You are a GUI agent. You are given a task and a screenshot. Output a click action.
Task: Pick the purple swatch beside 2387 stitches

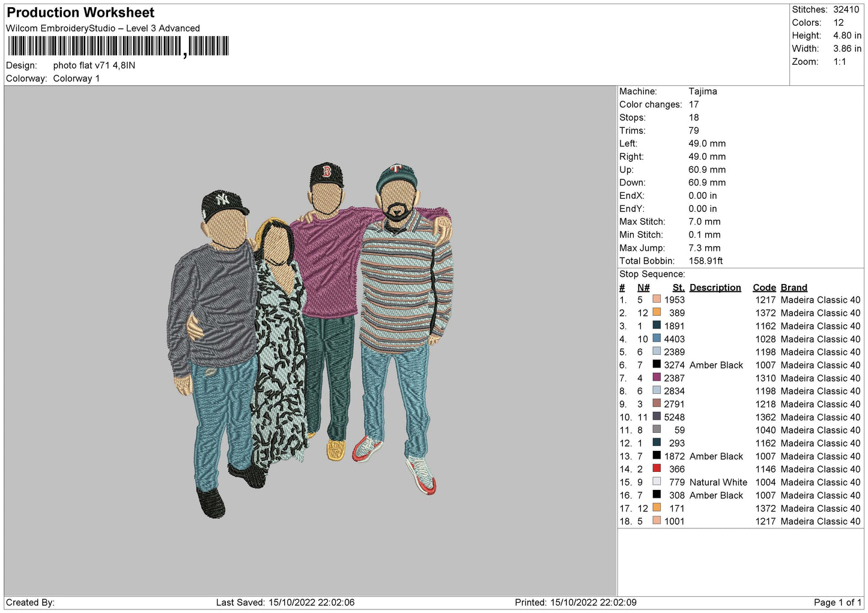[657, 377]
